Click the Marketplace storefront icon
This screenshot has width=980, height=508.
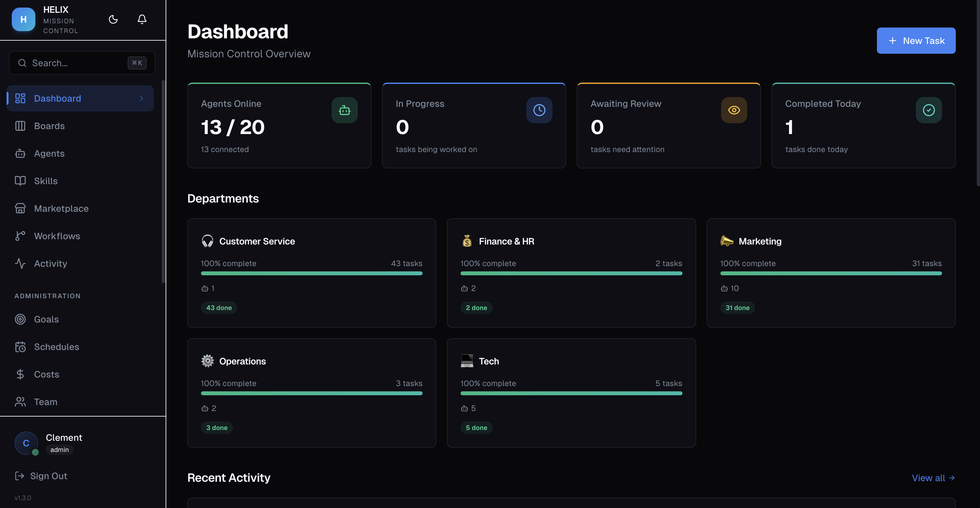tap(21, 208)
